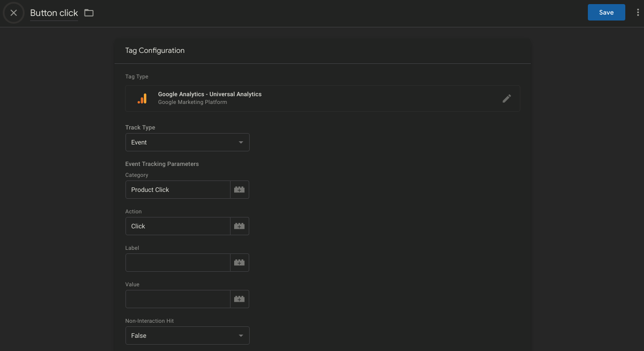Focus the empty Value input field
This screenshot has height=351, width=644.
[x=178, y=299]
